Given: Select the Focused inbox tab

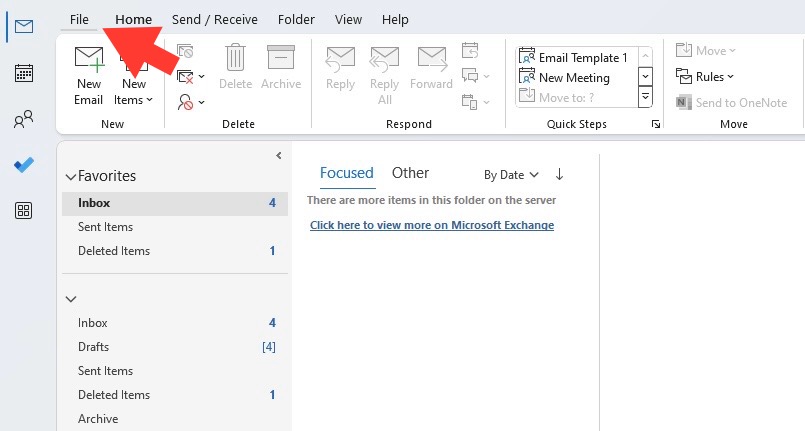Looking at the screenshot, I should [x=347, y=173].
